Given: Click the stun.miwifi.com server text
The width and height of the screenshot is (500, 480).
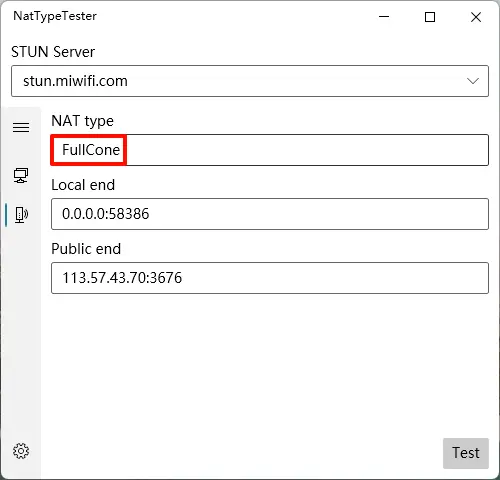Looking at the screenshot, I should point(75,81).
